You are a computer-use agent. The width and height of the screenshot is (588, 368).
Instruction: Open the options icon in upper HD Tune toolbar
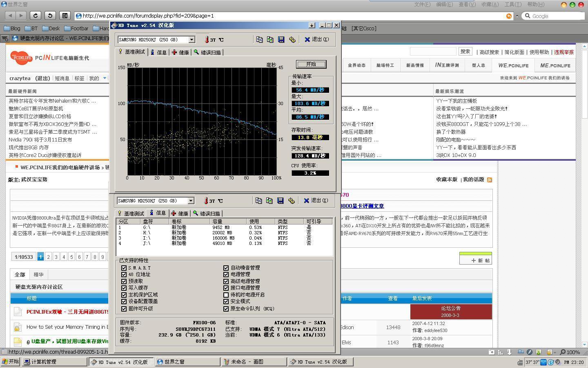click(292, 40)
